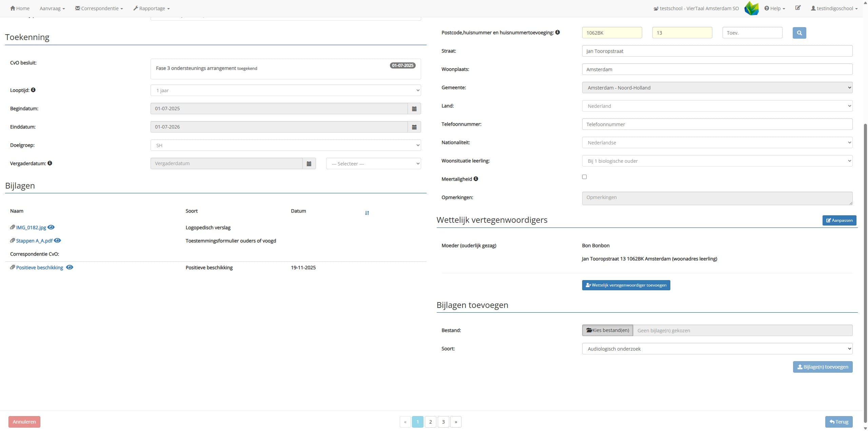The image size is (868, 431).
Task: Click the Home icon in navbar
Action: (x=13, y=8)
